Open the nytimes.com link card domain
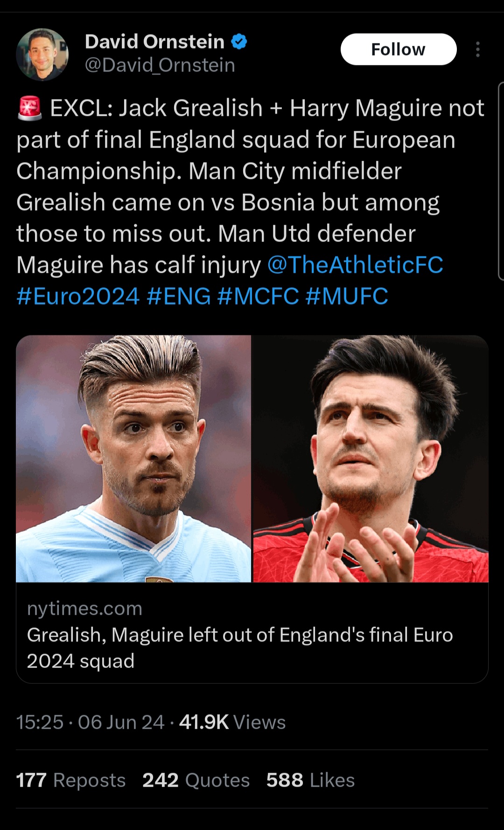This screenshot has width=504, height=830. pos(84,608)
